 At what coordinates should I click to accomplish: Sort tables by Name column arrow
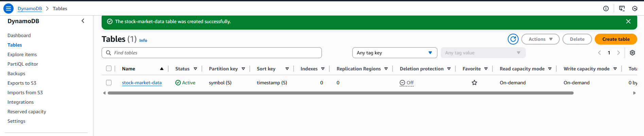tap(162, 69)
